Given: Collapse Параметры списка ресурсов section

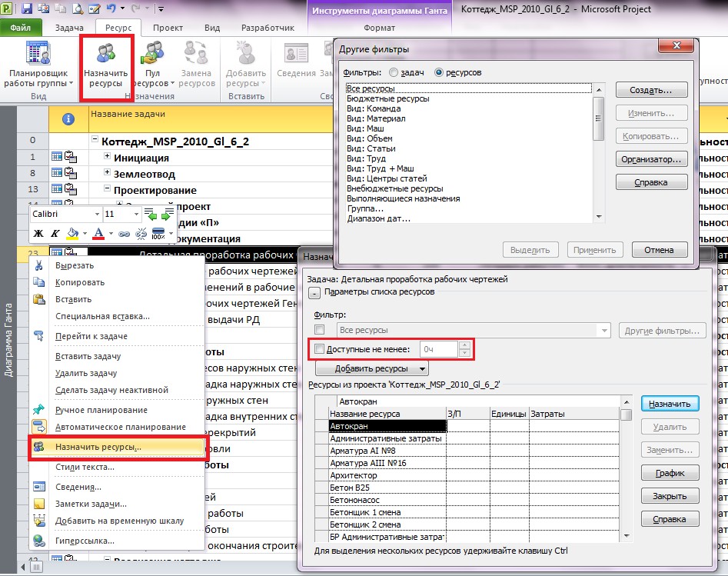Looking at the screenshot, I should 314,293.
